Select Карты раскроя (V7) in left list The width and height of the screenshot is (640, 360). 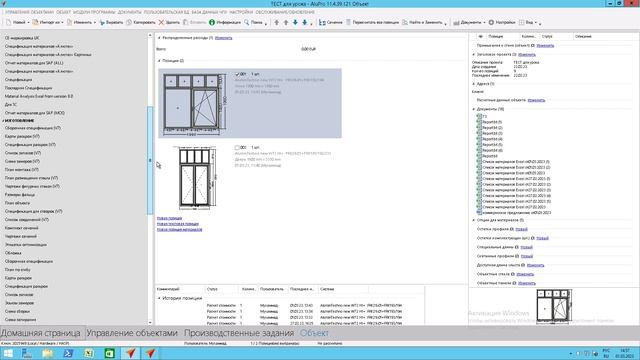[22, 136]
